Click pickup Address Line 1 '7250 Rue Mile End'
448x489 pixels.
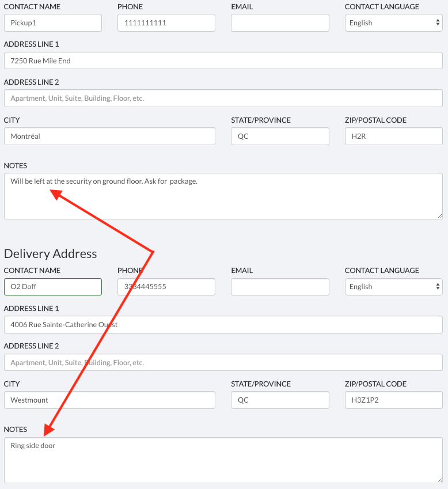point(223,60)
